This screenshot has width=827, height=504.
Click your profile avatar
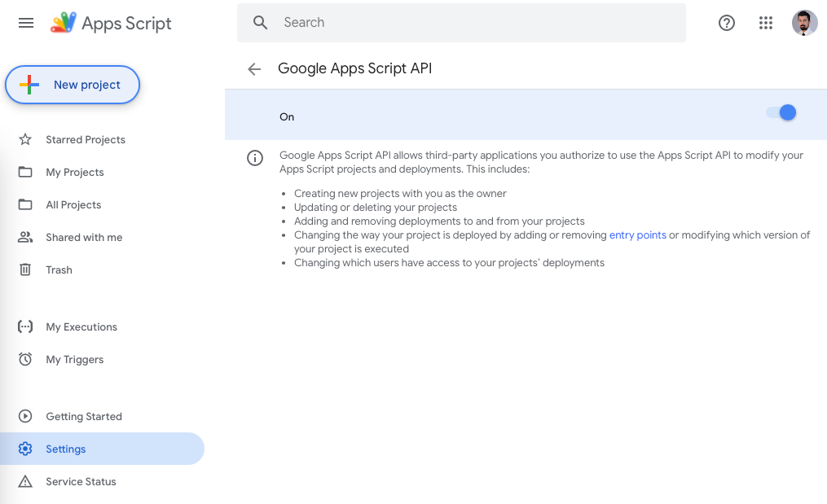(805, 23)
